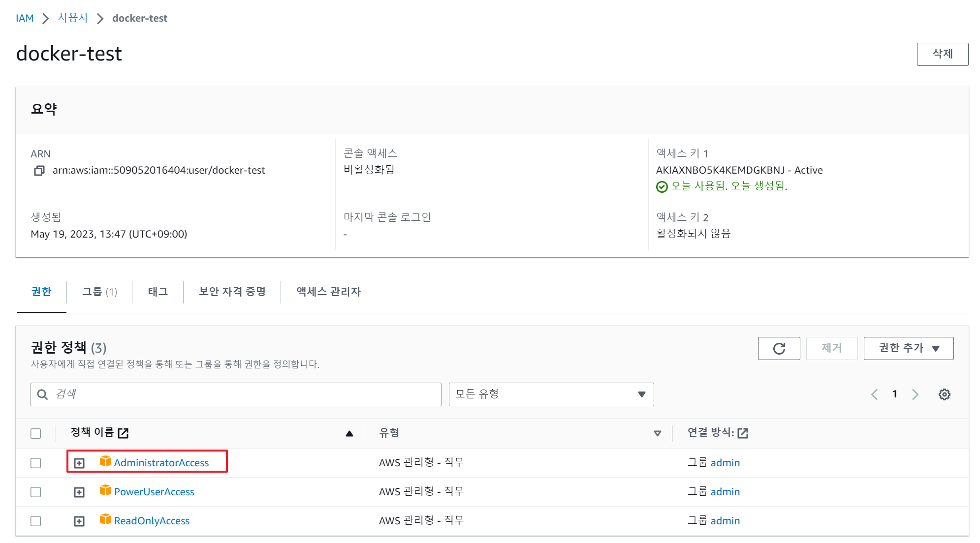The height and width of the screenshot is (543, 980).
Task: Click the refresh icon button in policies
Action: 779,348
